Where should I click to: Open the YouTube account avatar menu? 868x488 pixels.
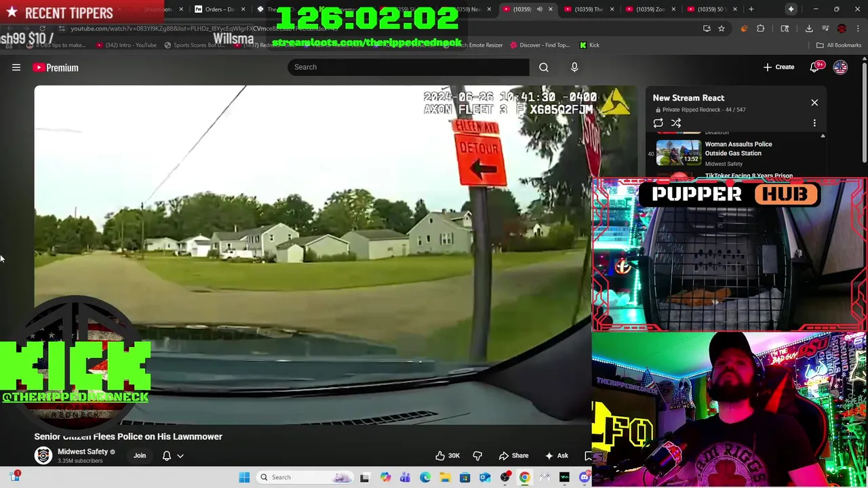pyautogui.click(x=840, y=67)
